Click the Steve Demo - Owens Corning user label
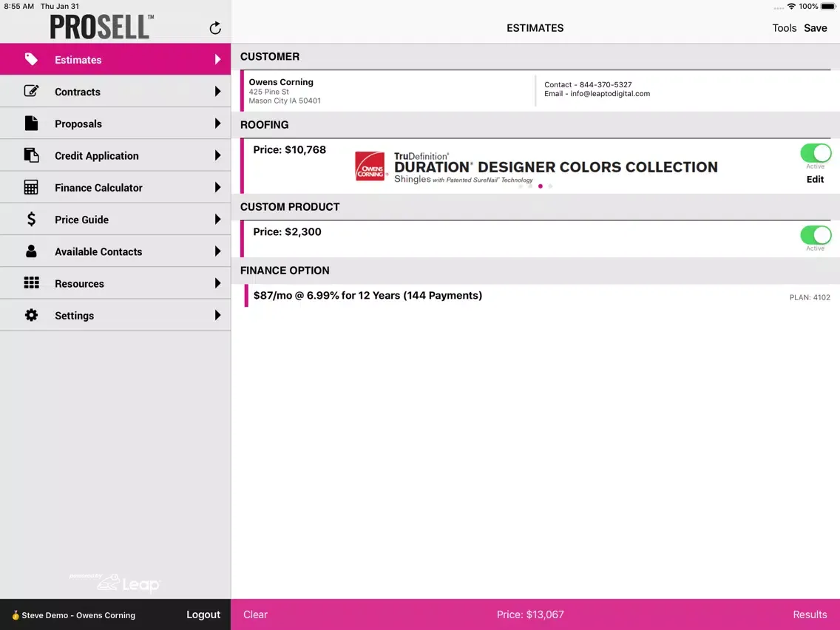The height and width of the screenshot is (630, 840). [78, 615]
